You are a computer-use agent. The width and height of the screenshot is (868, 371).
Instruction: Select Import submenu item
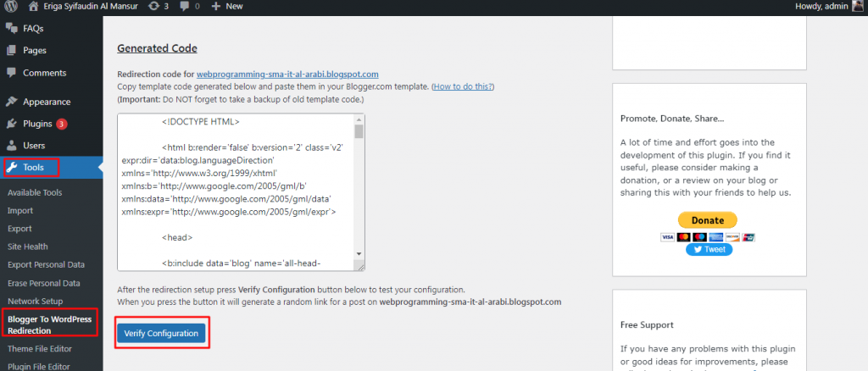(20, 211)
